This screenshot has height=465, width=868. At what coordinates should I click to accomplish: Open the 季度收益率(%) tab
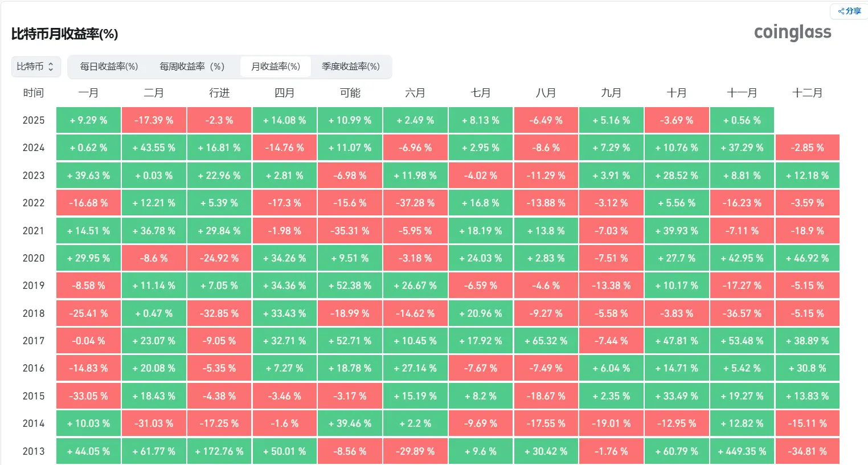(x=350, y=67)
